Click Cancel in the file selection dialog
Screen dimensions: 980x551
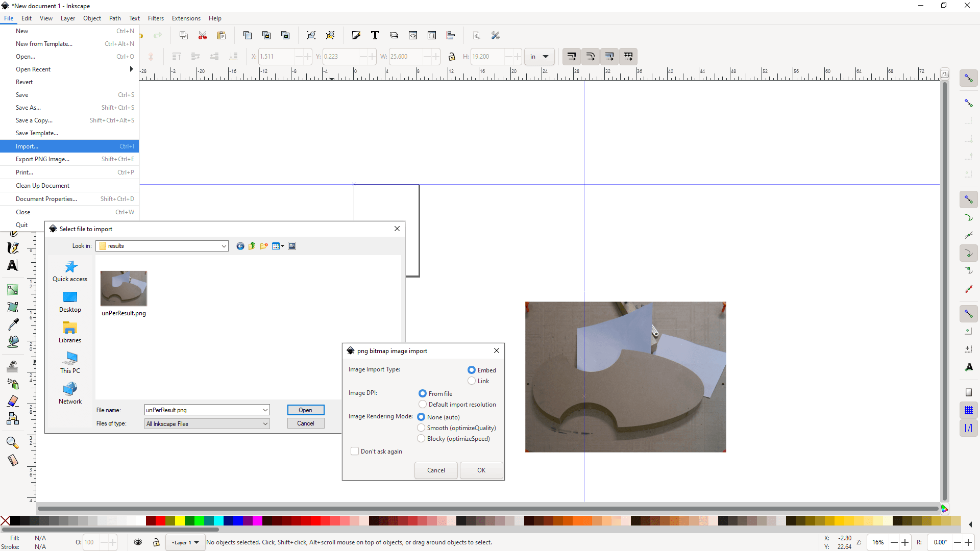pyautogui.click(x=305, y=423)
